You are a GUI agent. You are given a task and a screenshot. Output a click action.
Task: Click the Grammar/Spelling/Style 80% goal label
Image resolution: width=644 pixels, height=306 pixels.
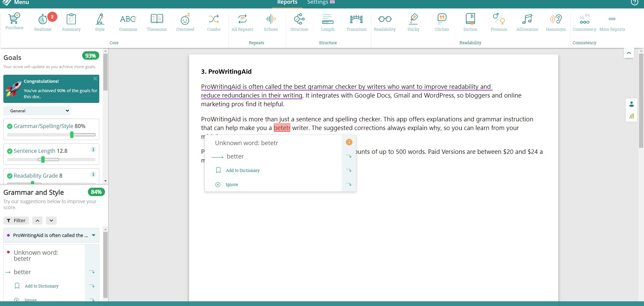tap(49, 126)
